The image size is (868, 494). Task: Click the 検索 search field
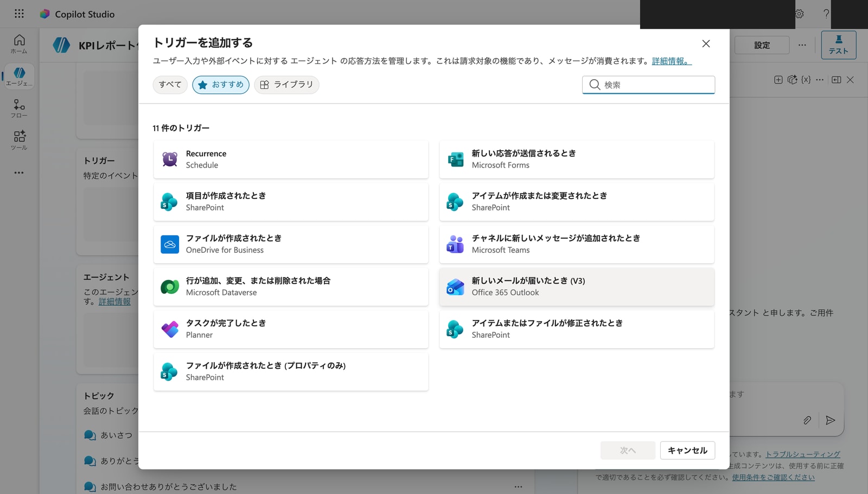coord(648,85)
